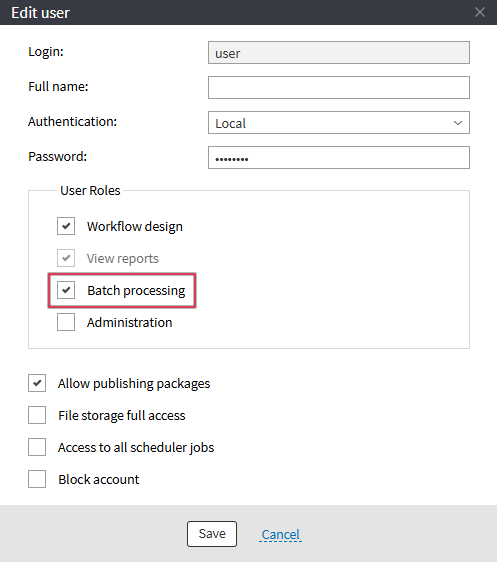Viewport: 497px width, 562px height.
Task: Uncheck the Workflow design role
Action: [66, 226]
